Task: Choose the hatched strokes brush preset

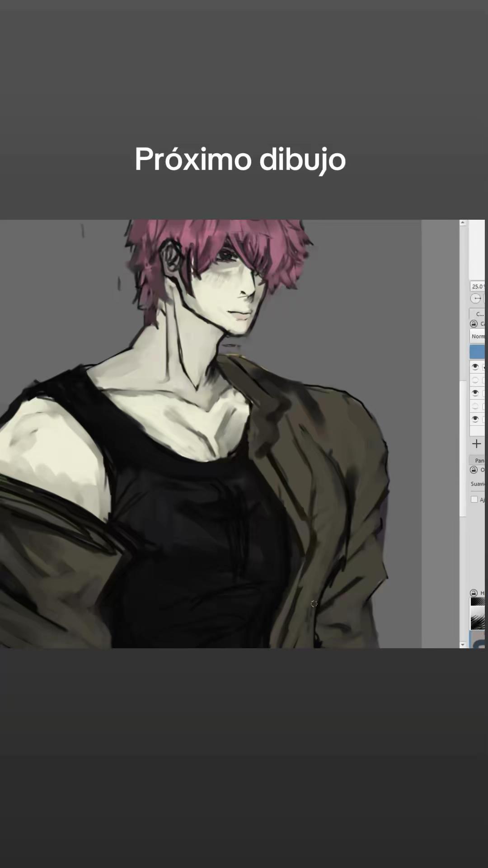Action: tap(478, 618)
